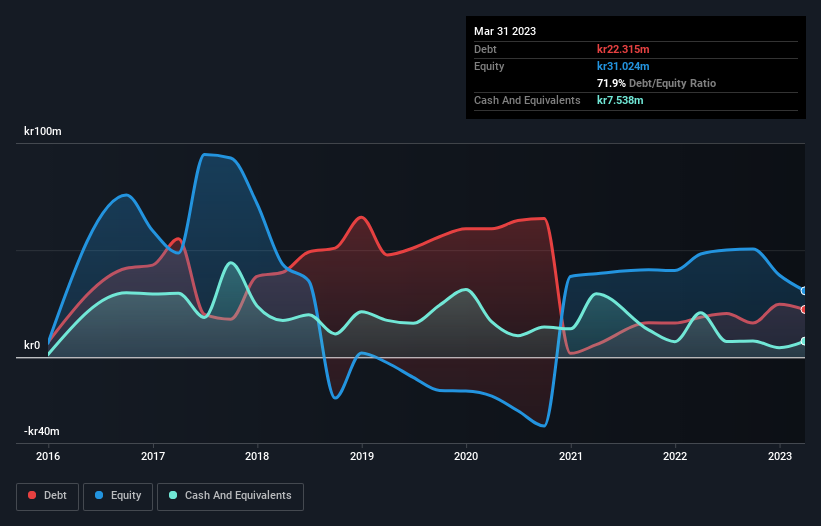Click the 2019 x-axis label
821x526 pixels.
pyautogui.click(x=362, y=456)
